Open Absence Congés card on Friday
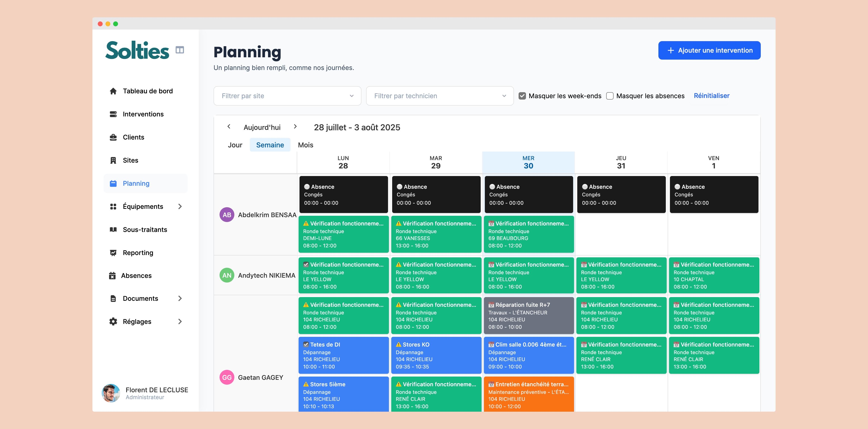This screenshot has width=868, height=429. (714, 195)
